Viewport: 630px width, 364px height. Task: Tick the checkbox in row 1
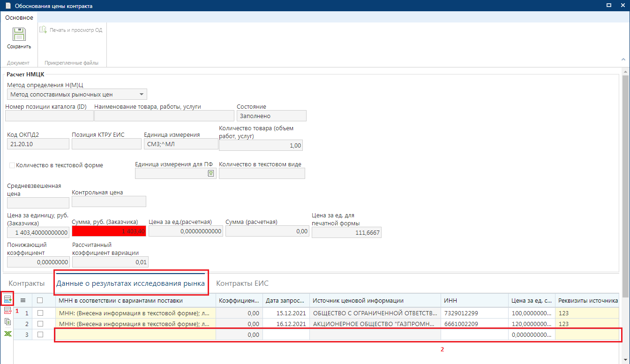40,312
